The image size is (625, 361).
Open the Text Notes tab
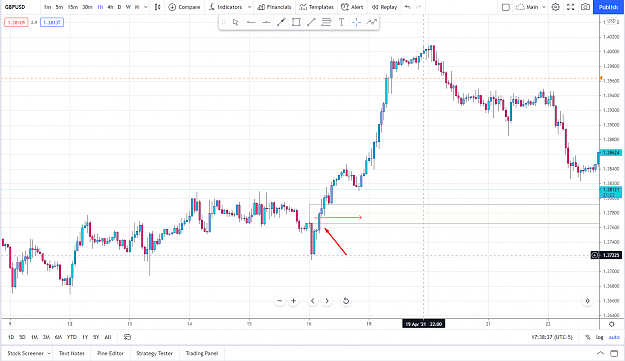coord(72,353)
